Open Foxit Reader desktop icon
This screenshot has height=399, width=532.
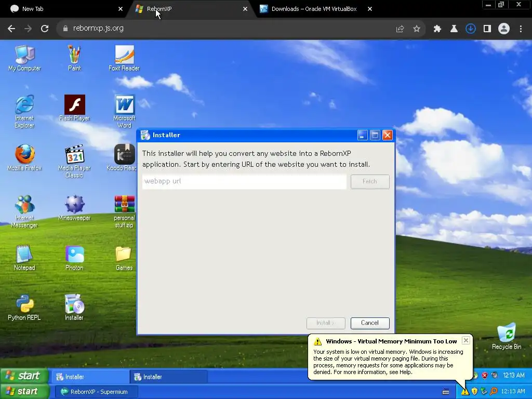pos(124,58)
